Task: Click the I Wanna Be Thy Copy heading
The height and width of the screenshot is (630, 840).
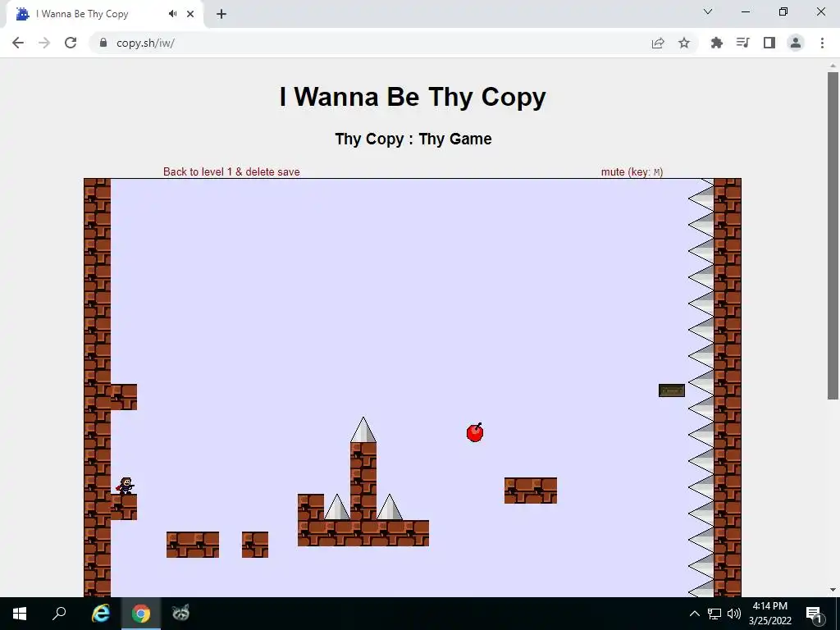Action: (413, 97)
